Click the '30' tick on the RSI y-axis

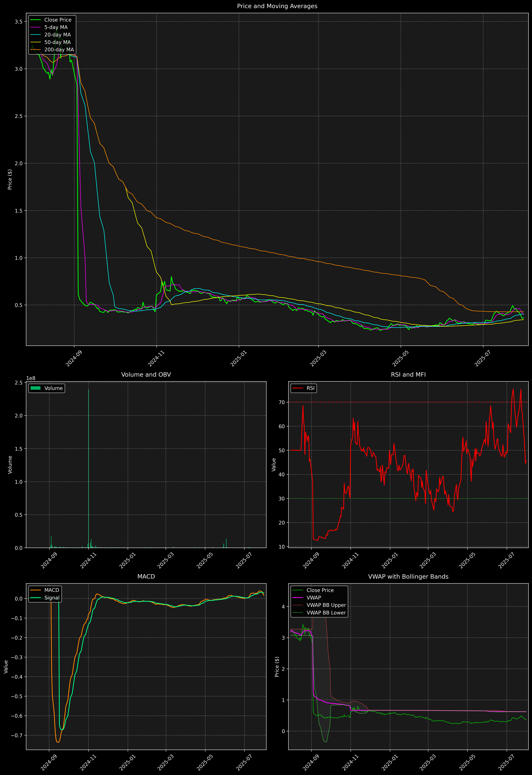click(282, 499)
